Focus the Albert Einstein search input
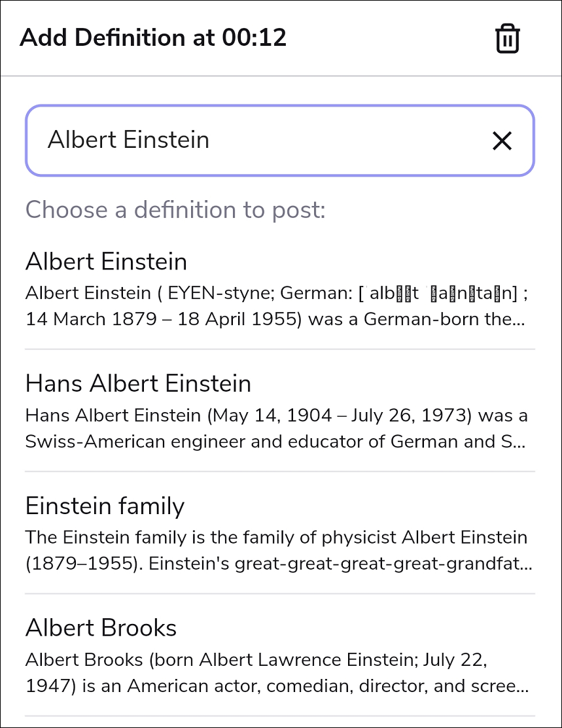Viewport: 562px width, 728px height. pos(262,141)
